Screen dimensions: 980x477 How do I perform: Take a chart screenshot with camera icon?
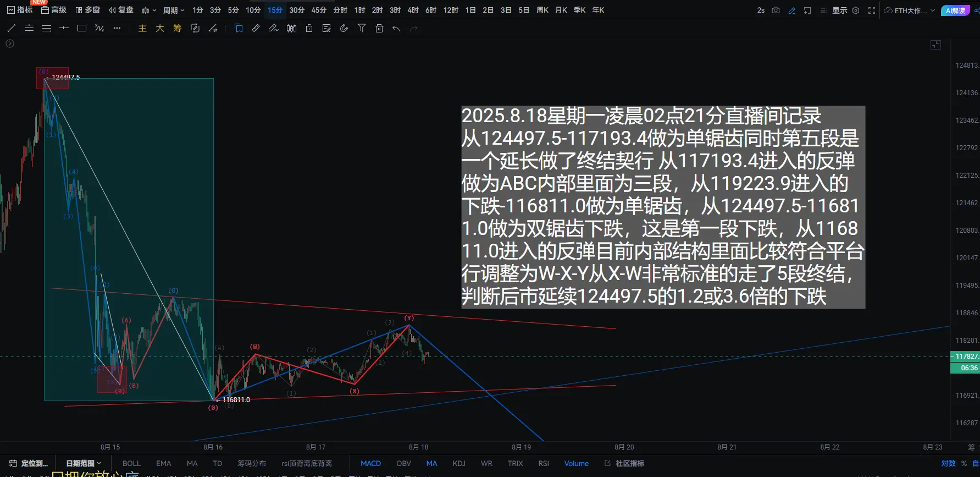[x=776, y=10]
